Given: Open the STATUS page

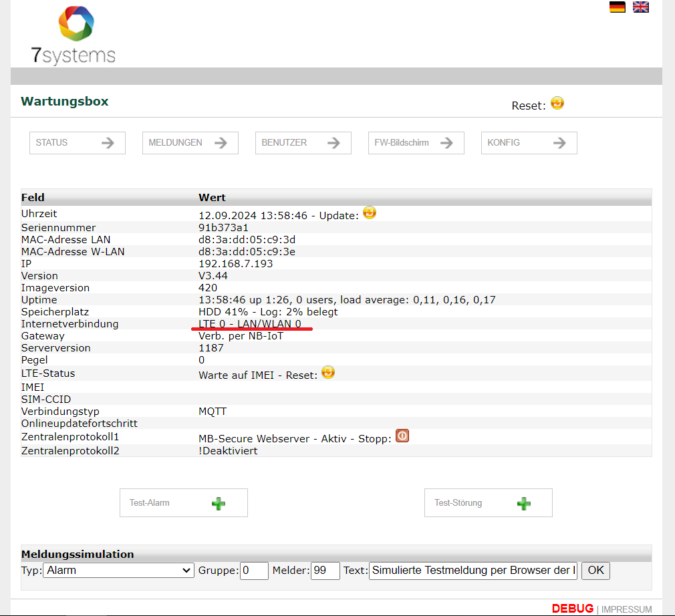Looking at the screenshot, I should [78, 143].
